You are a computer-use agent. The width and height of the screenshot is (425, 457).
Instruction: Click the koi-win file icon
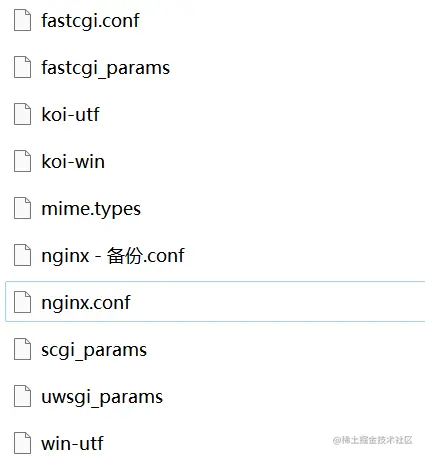(22, 161)
